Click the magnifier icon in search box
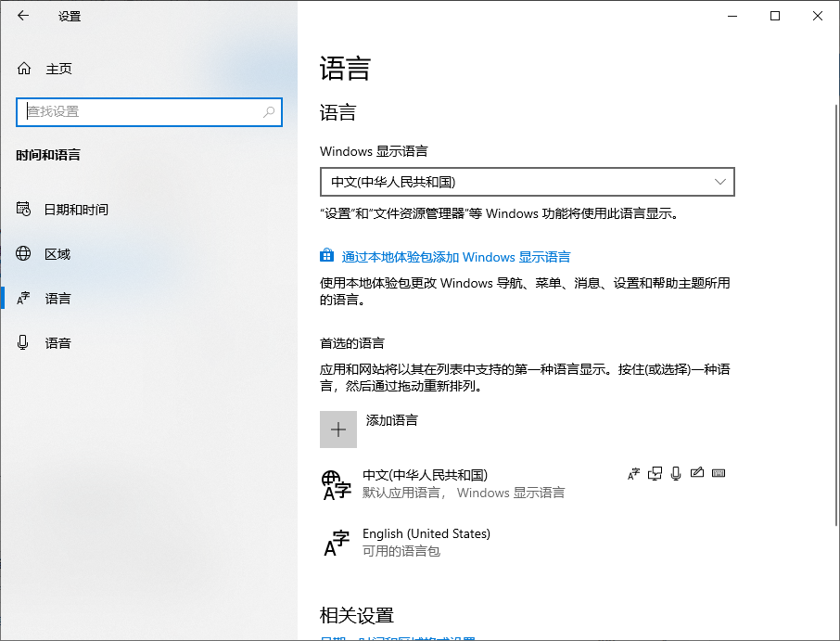The height and width of the screenshot is (641, 840). [269, 111]
